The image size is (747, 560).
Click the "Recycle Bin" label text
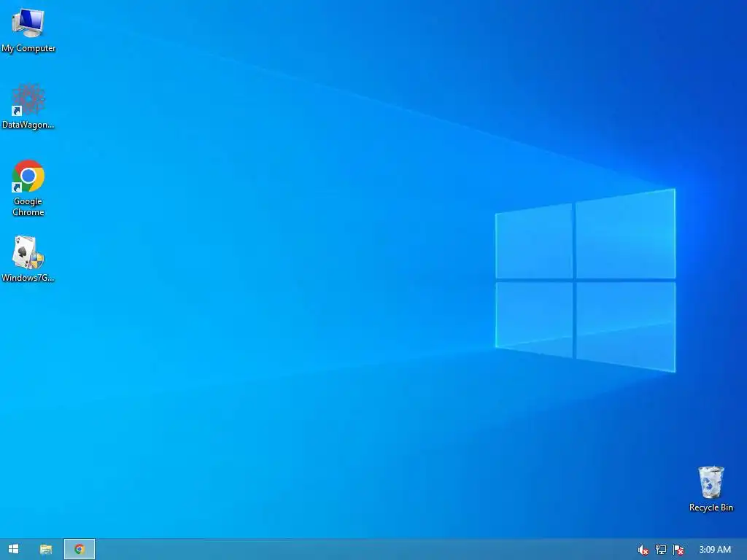[x=711, y=507]
